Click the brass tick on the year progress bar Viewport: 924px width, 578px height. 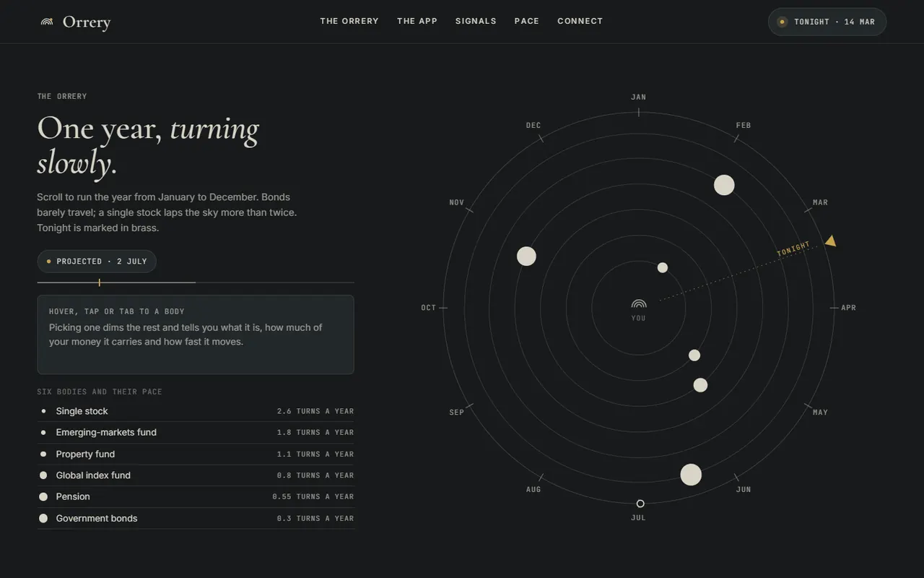(99, 282)
